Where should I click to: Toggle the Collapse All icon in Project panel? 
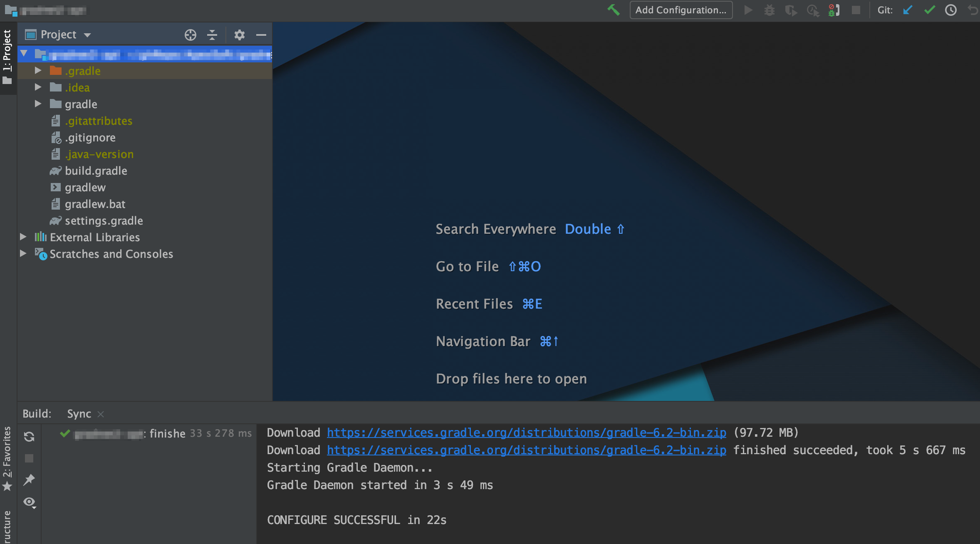pyautogui.click(x=212, y=34)
